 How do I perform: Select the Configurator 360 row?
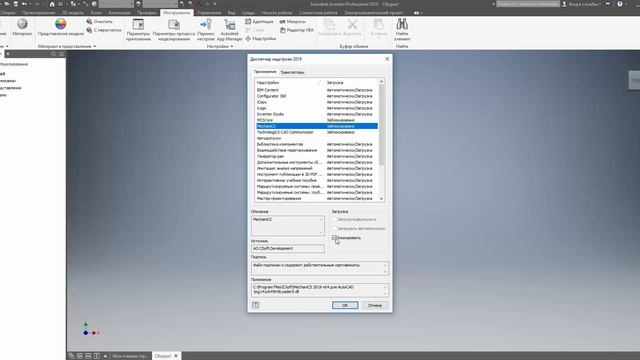click(x=317, y=96)
